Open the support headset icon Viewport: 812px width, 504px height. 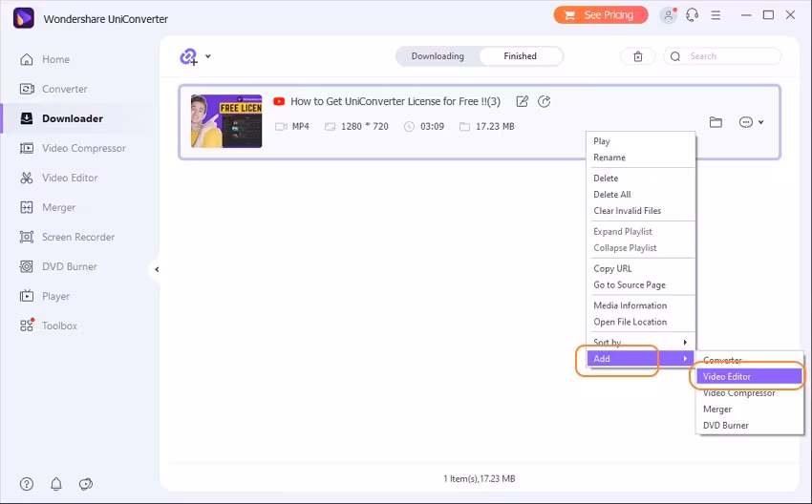click(692, 15)
